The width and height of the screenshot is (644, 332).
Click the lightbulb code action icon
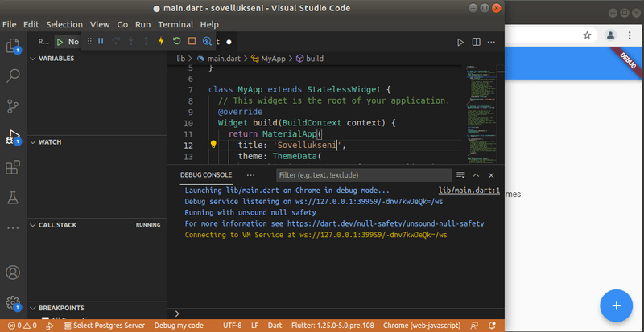tap(213, 145)
